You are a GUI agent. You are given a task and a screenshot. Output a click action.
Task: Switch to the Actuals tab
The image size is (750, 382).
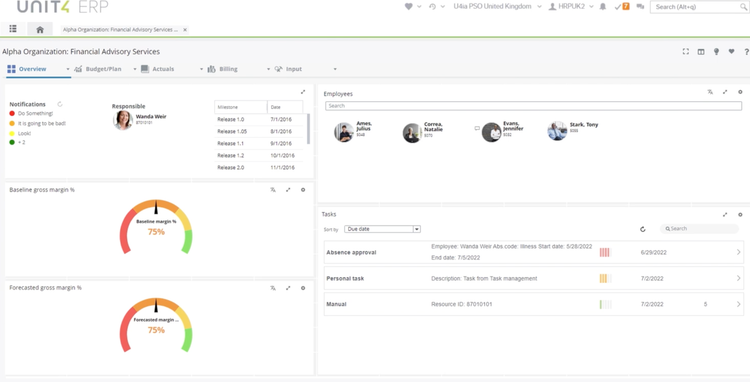pyautogui.click(x=157, y=69)
